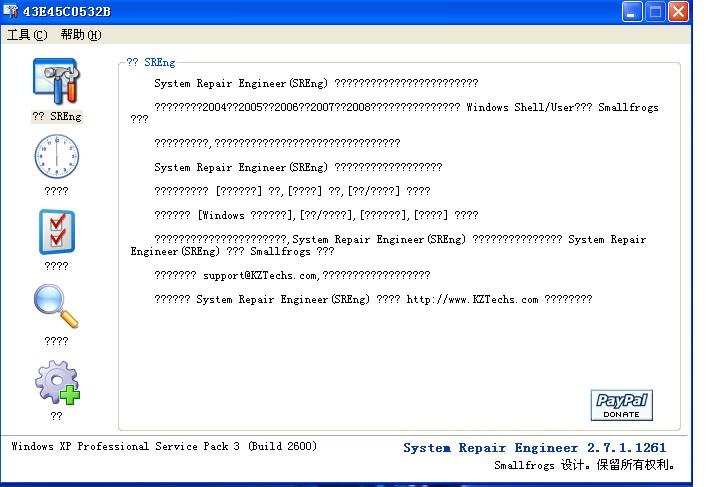Click the '????' label under the magnifier
720x487 pixels.
coord(56,341)
